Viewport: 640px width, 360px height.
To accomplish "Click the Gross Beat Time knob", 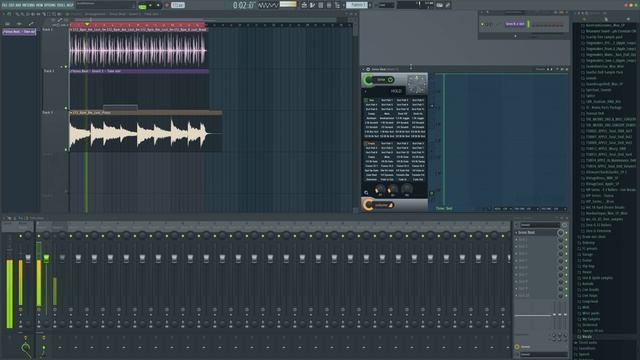I will click(x=369, y=80).
